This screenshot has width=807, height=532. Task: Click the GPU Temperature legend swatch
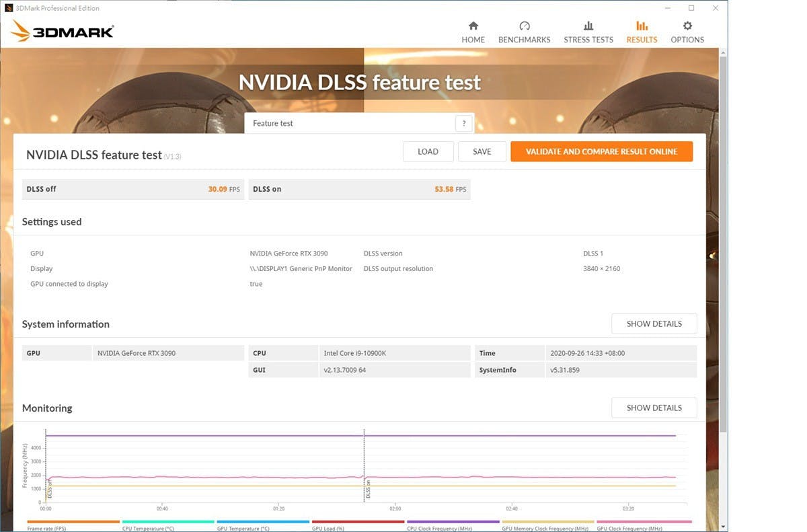coord(263,521)
